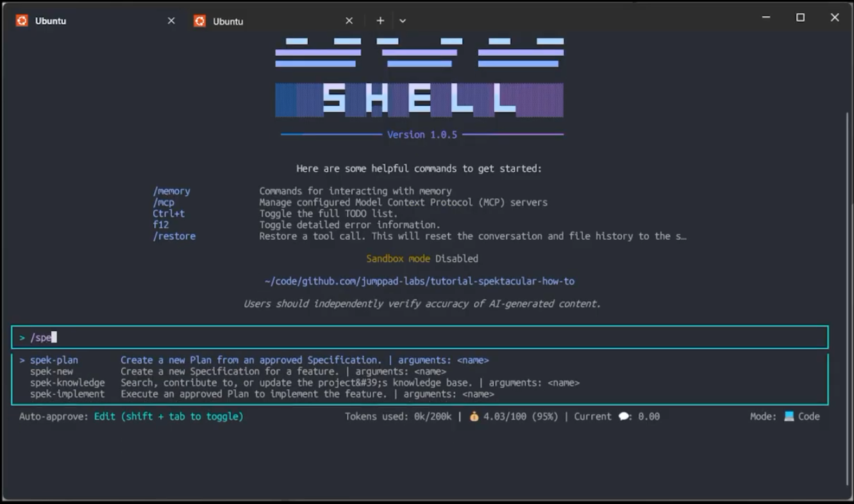Click 'Commands for interacting with memory' description
The height and width of the screenshot is (504, 854).
point(355,191)
